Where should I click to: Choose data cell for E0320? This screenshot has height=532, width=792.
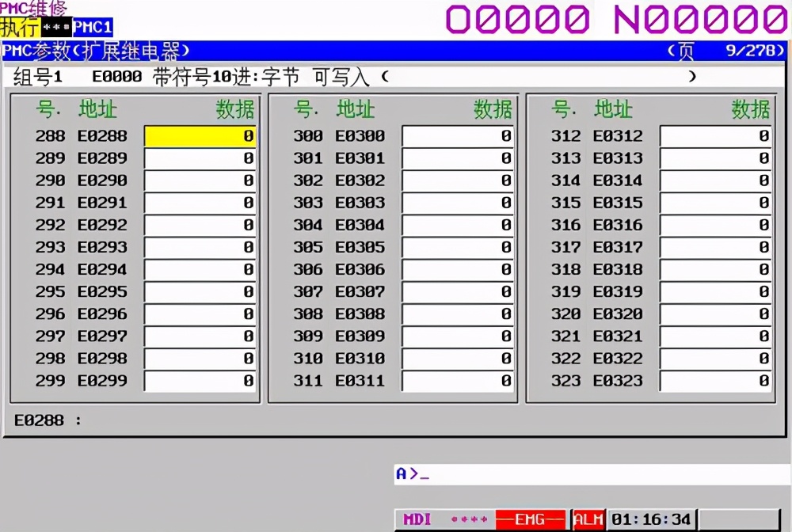[716, 314]
